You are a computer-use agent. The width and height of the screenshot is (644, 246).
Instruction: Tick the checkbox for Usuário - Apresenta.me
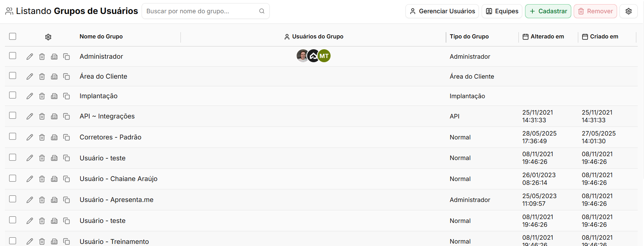(x=13, y=199)
